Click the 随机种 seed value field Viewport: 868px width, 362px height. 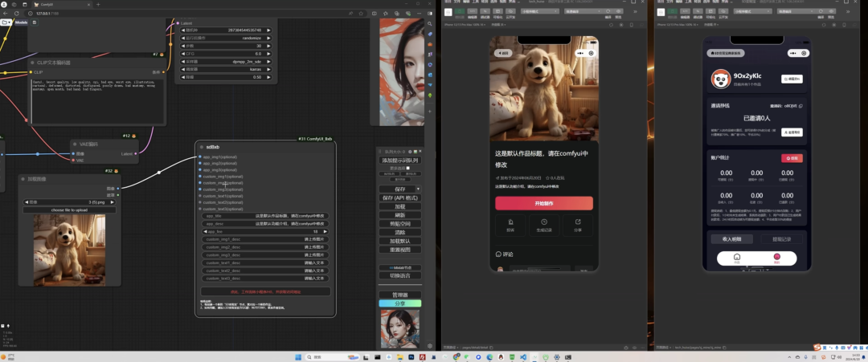click(x=226, y=31)
